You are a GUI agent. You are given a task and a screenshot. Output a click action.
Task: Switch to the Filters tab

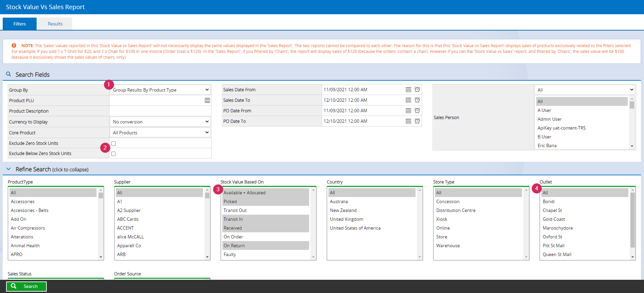(x=20, y=24)
